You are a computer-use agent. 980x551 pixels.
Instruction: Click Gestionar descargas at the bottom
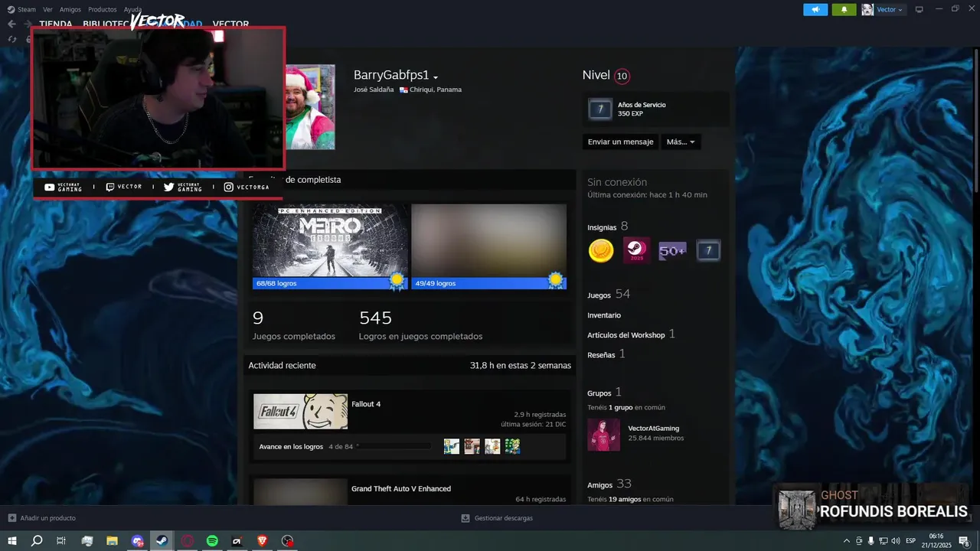pyautogui.click(x=497, y=518)
